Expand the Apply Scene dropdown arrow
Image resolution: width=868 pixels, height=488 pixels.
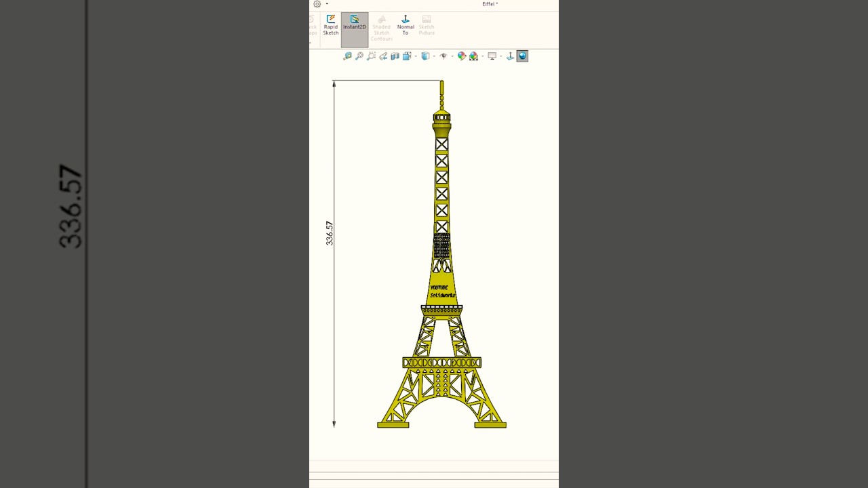(x=483, y=56)
